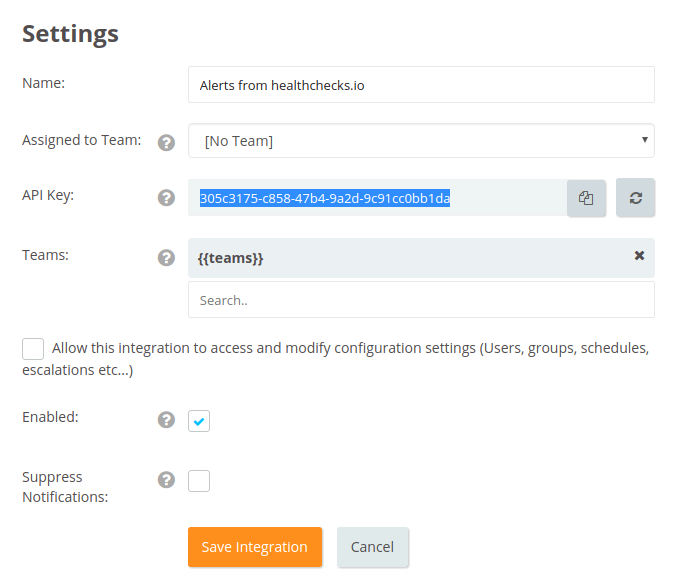Focus the Name text field
The image size is (678, 585).
pyautogui.click(x=420, y=85)
